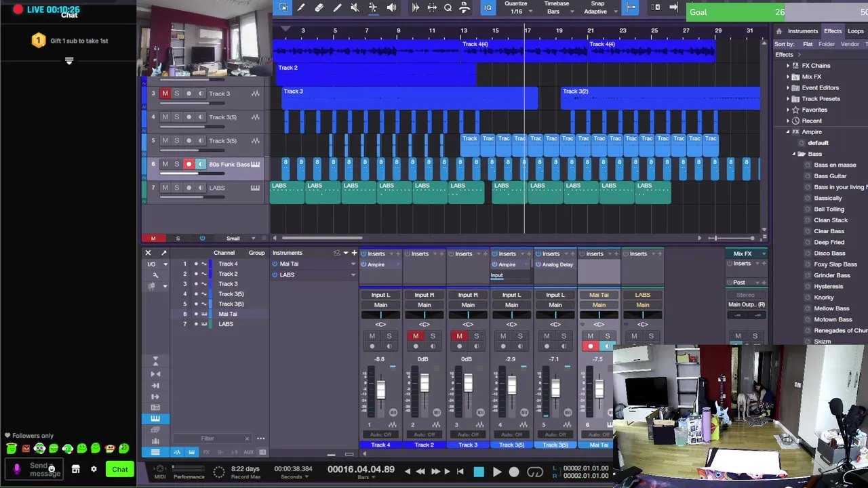Image resolution: width=868 pixels, height=488 pixels.
Task: Click green Chat button in stream panel
Action: tap(120, 470)
